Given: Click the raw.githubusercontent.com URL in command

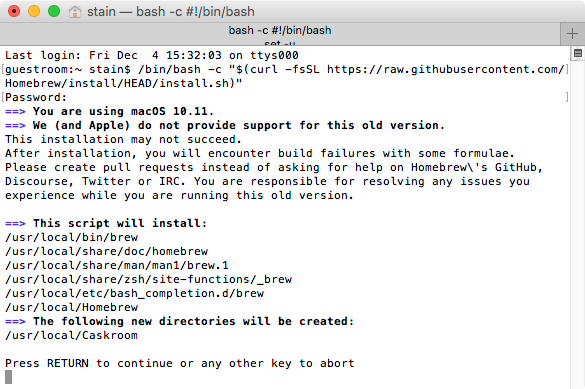Looking at the screenshot, I should tap(446, 69).
